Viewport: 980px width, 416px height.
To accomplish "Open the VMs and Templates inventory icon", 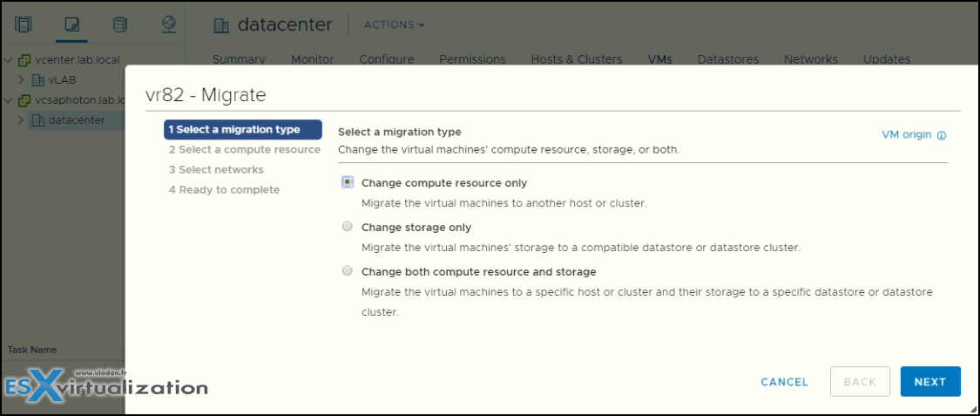I will click(x=72, y=24).
